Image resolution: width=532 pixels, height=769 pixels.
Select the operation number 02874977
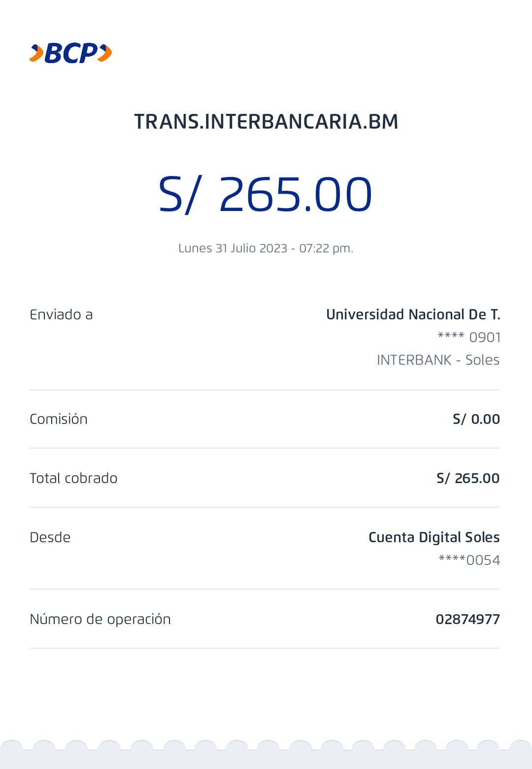(x=467, y=619)
